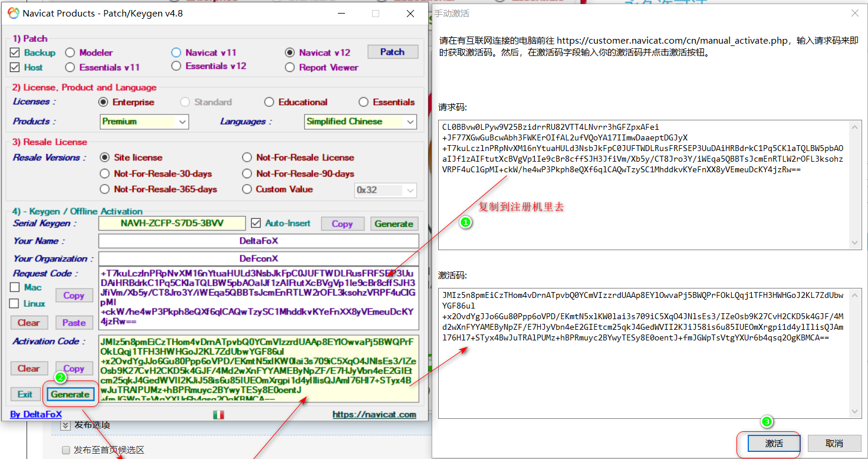Close the 手动激活 dialog

(854, 13)
